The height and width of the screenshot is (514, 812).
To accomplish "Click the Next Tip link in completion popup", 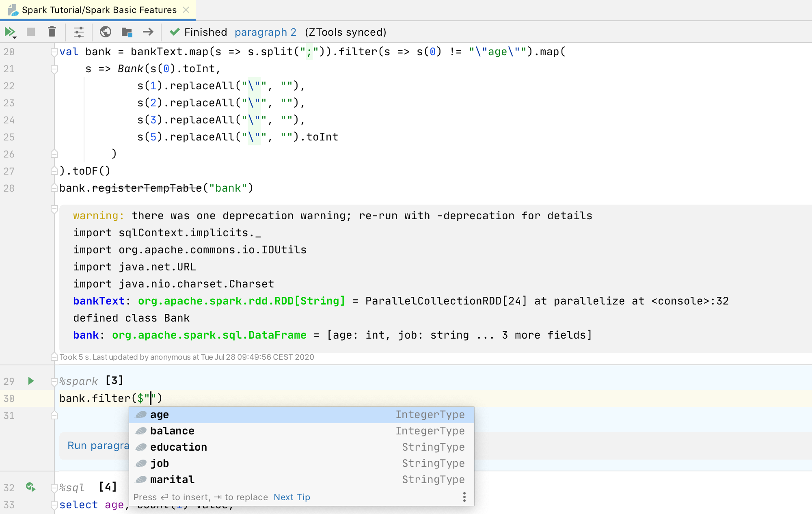I will click(292, 497).
